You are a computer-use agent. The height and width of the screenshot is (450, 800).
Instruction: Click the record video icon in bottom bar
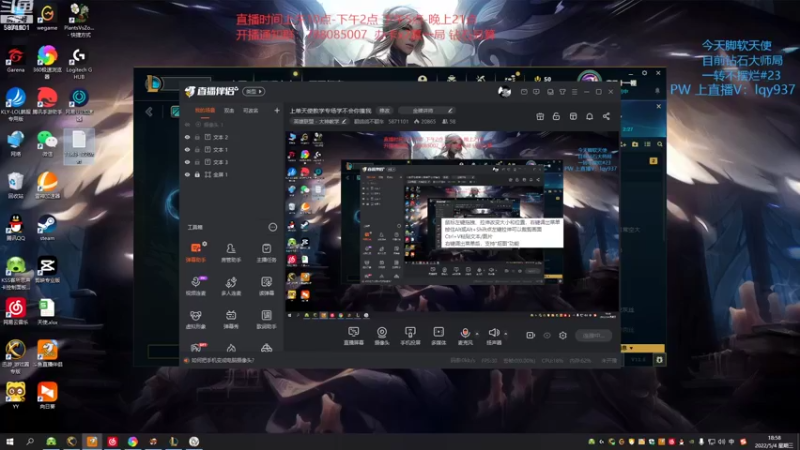(x=531, y=335)
